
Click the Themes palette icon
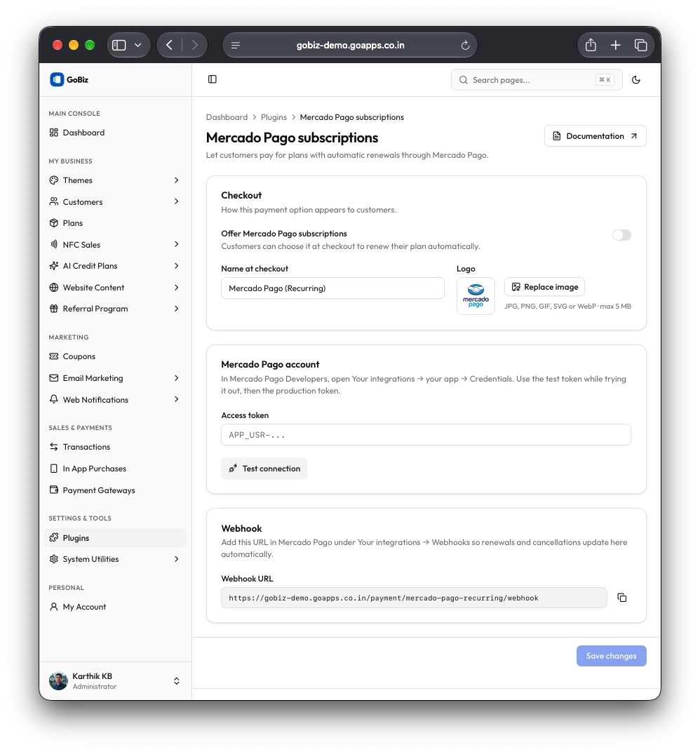[54, 180]
